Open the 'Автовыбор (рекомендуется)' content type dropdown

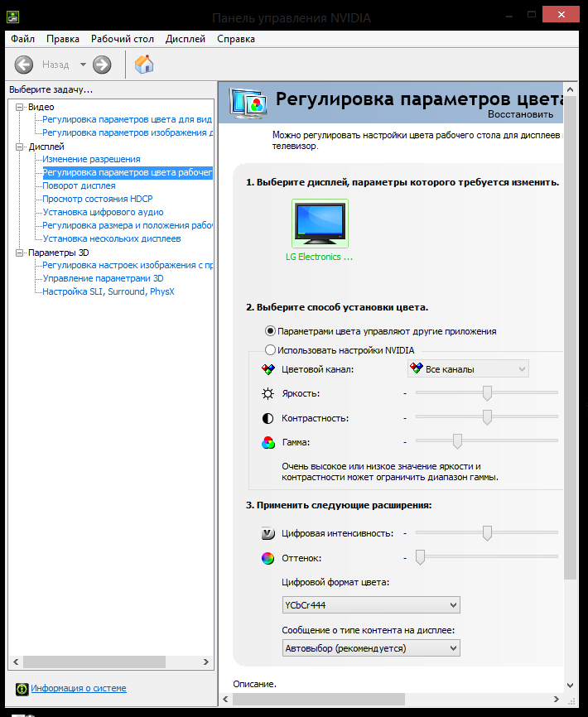tap(371, 648)
